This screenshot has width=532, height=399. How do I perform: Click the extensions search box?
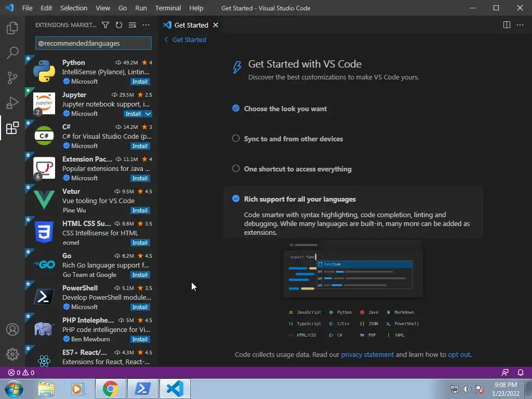tap(94, 44)
